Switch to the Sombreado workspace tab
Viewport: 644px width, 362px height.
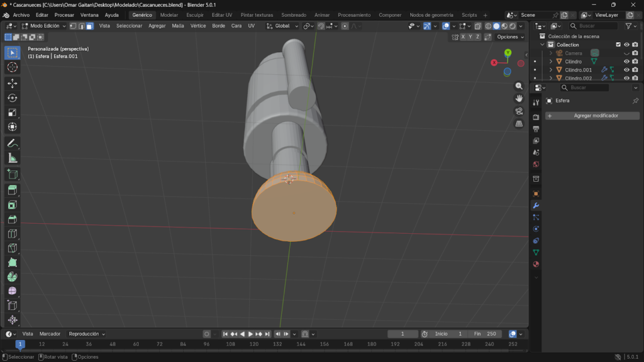[x=294, y=15]
